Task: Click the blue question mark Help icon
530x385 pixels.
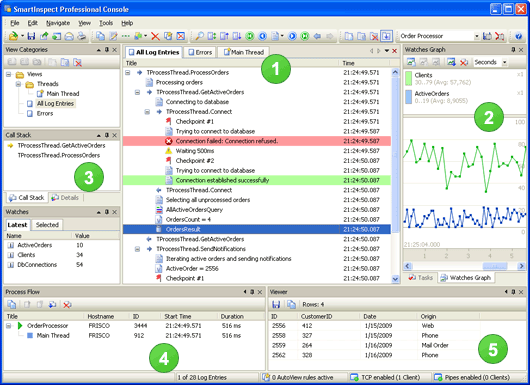Action: click(519, 36)
